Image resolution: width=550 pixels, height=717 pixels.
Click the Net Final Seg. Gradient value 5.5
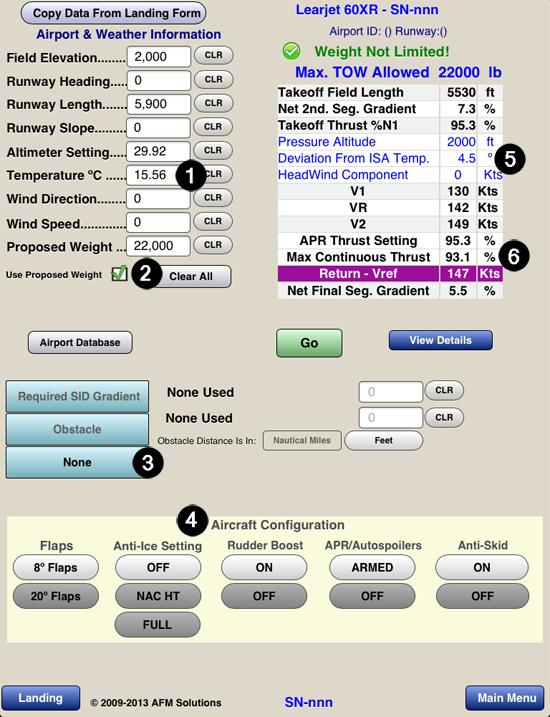pyautogui.click(x=458, y=291)
